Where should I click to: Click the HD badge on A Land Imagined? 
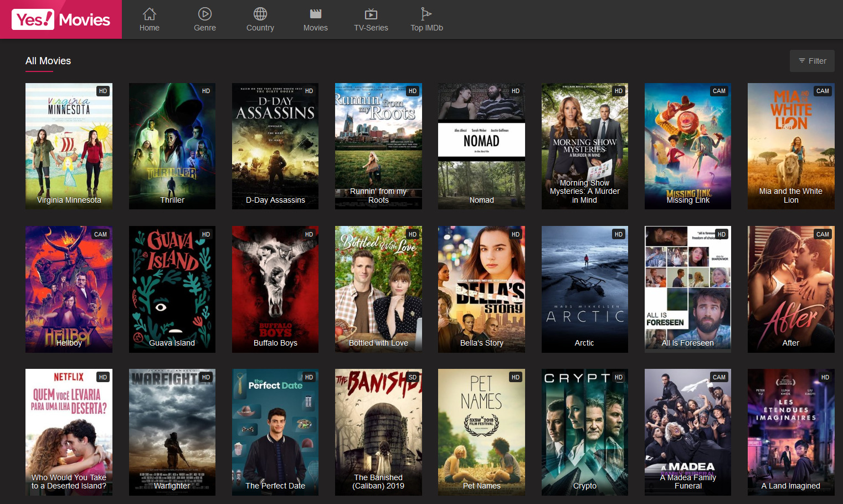point(825,377)
